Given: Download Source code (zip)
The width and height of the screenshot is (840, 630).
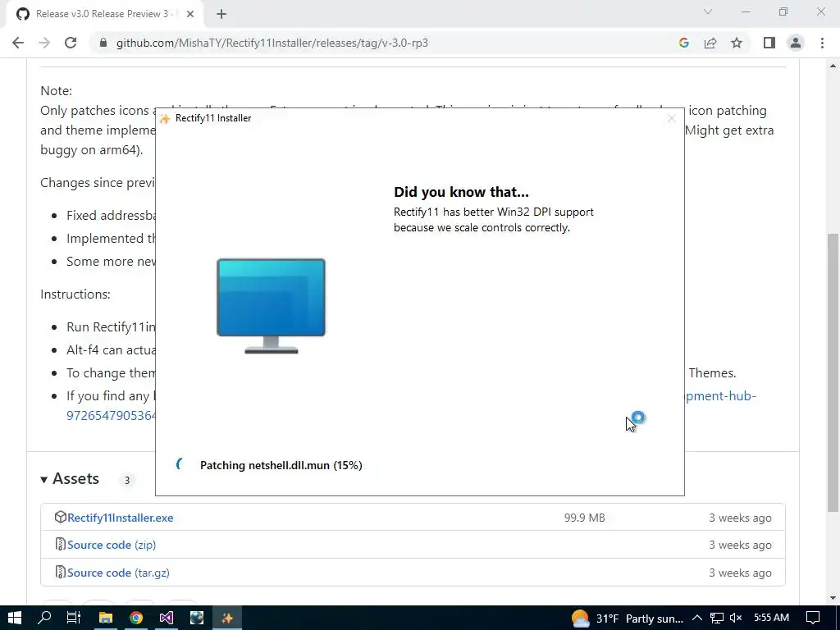Looking at the screenshot, I should click(x=112, y=545).
